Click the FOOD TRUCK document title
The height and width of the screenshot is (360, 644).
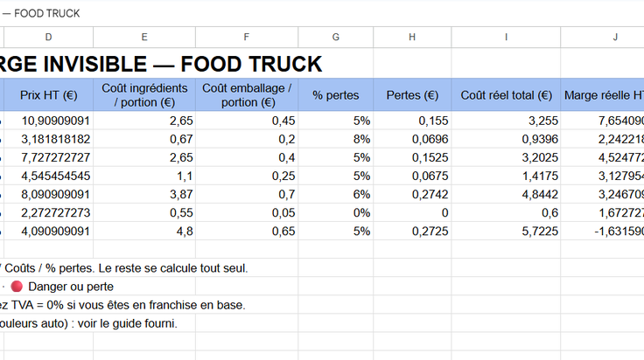coord(47,13)
